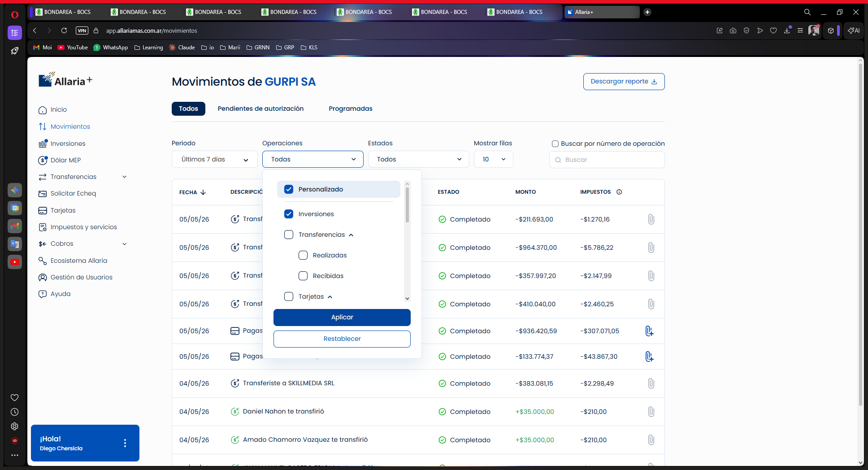Open YouTube in Opera sidebar
Image resolution: width=868 pixels, height=470 pixels.
(x=15, y=262)
